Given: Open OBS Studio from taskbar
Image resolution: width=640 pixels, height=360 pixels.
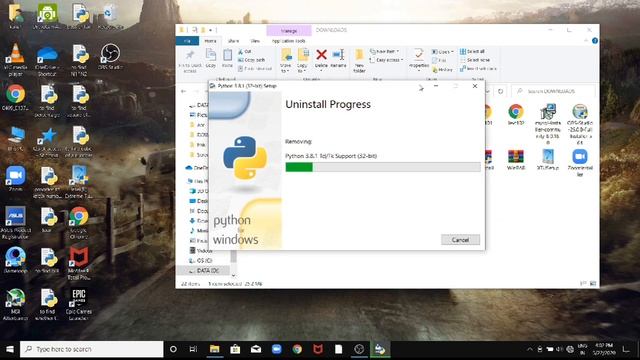Looking at the screenshot, I should pos(359,349).
